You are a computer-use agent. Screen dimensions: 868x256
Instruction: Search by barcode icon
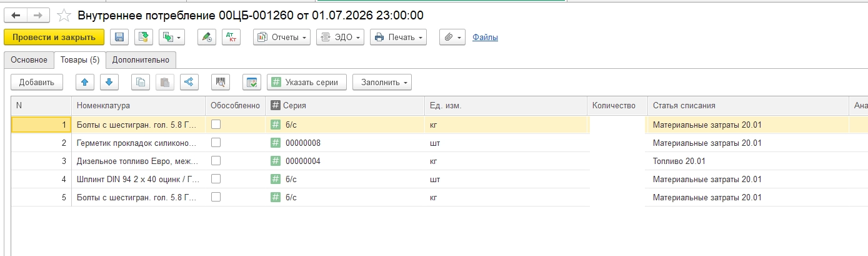(221, 82)
